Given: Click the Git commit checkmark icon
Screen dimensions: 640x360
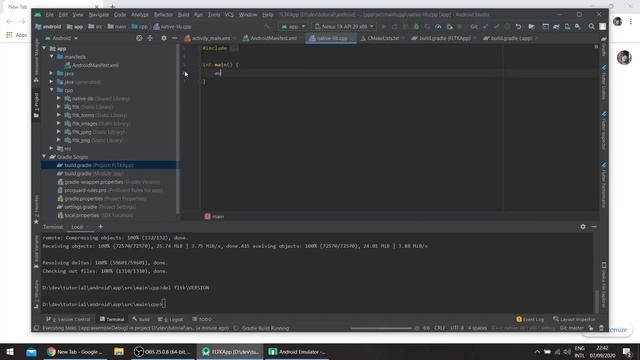Looking at the screenshot, I should pyautogui.click(x=496, y=27).
